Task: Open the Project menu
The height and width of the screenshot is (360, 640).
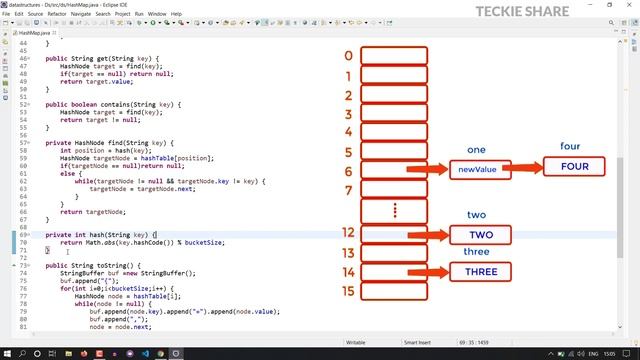Action: coord(122,14)
